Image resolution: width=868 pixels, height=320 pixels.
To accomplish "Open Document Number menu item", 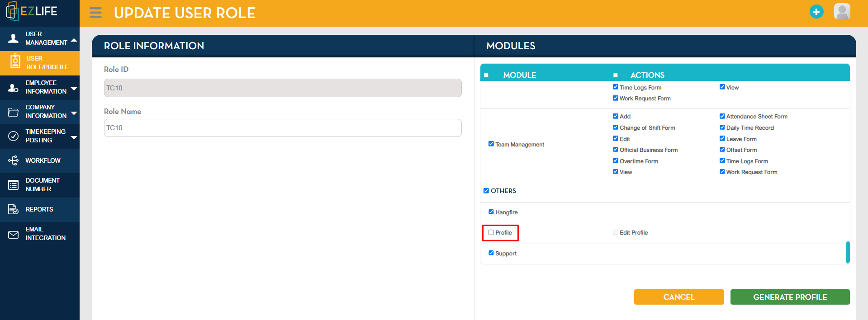I will [40, 185].
